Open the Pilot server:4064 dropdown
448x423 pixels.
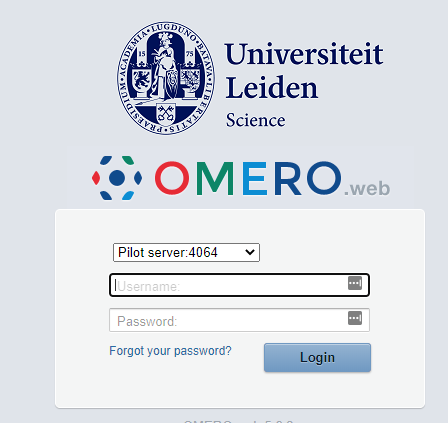[186, 252]
